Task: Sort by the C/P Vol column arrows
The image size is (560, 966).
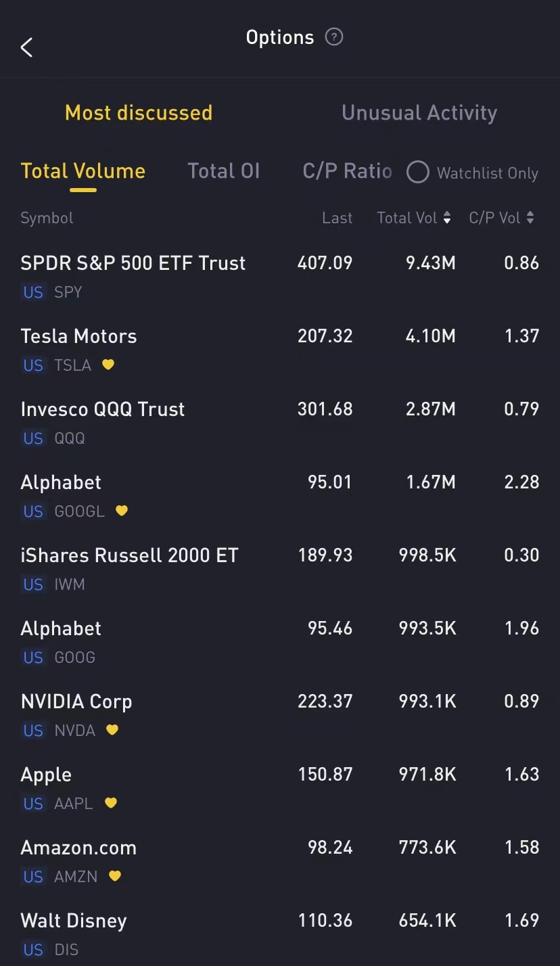Action: [x=530, y=218]
